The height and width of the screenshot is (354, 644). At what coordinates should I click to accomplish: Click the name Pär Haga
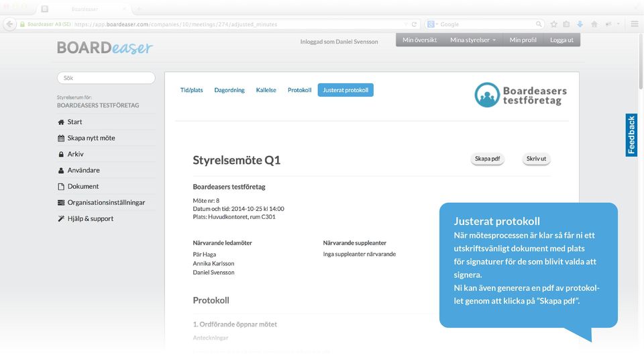click(204, 255)
